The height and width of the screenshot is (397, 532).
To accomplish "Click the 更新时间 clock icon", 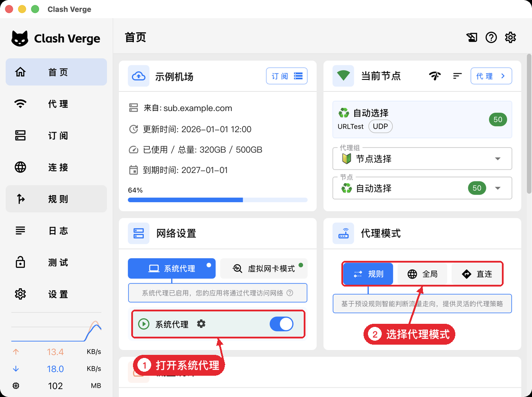I will pyautogui.click(x=133, y=130).
